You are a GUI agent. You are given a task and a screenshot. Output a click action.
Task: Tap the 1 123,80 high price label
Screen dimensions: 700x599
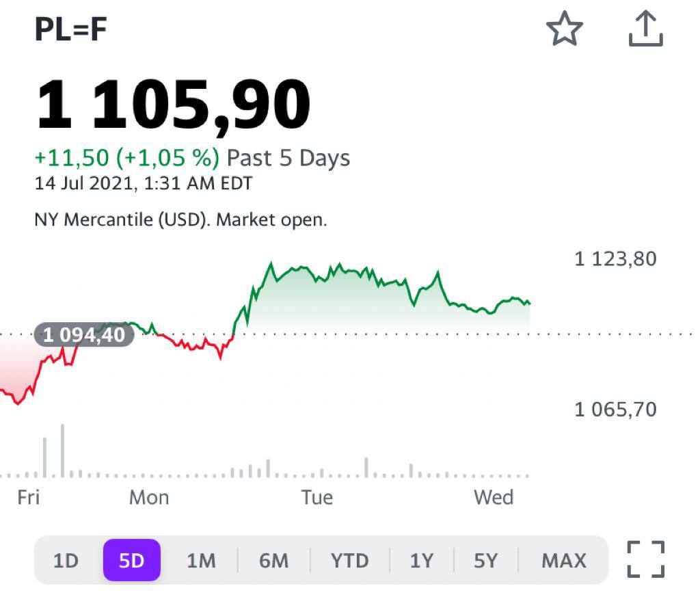[x=615, y=258]
